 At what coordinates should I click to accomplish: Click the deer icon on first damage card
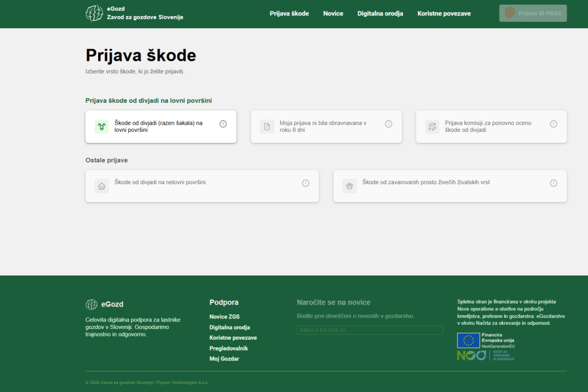(102, 127)
